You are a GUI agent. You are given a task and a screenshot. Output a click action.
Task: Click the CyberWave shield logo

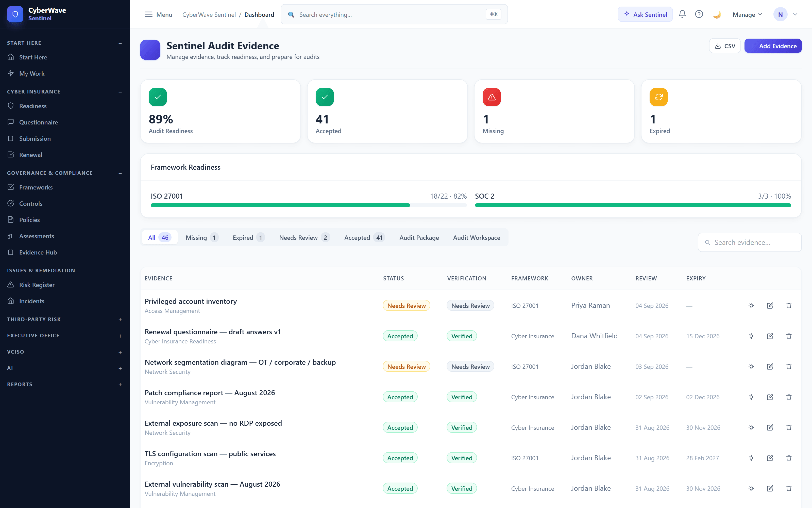[x=15, y=14]
